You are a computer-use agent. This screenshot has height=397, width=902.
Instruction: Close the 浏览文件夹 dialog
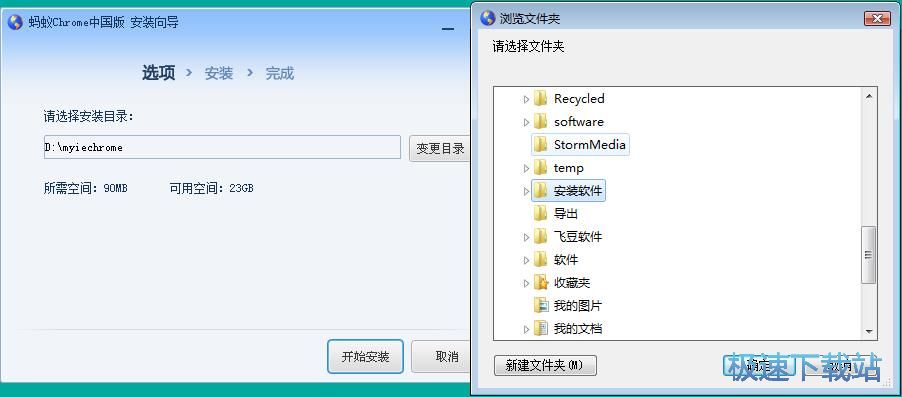pos(877,18)
